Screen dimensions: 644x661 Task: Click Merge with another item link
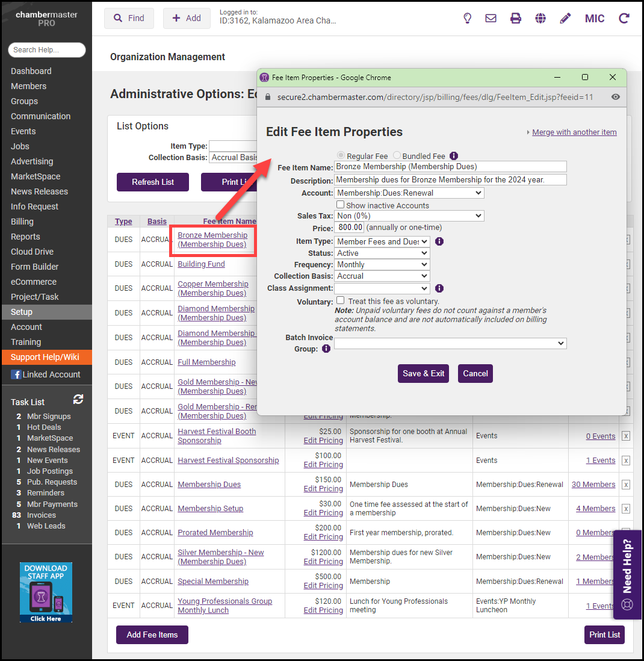[x=574, y=132]
